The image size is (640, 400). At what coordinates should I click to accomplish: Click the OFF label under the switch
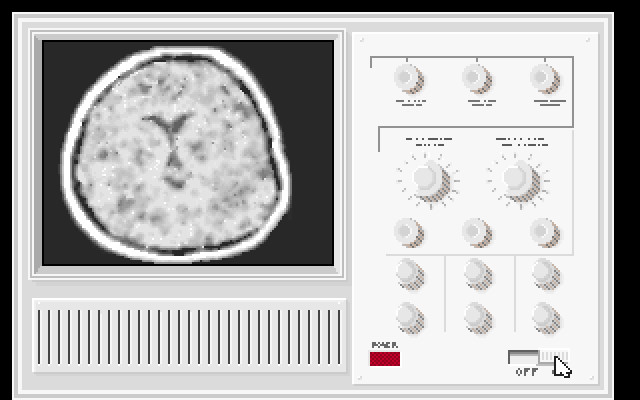[x=526, y=372]
